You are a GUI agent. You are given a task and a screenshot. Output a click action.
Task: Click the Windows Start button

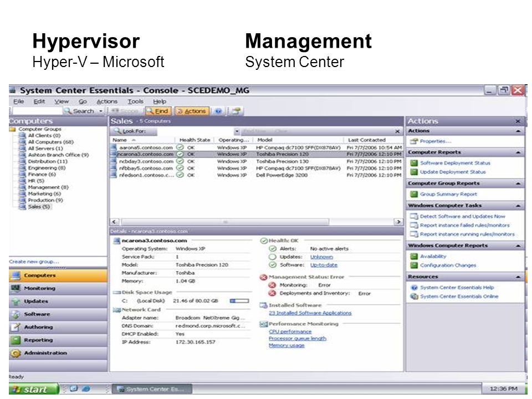tap(34, 389)
